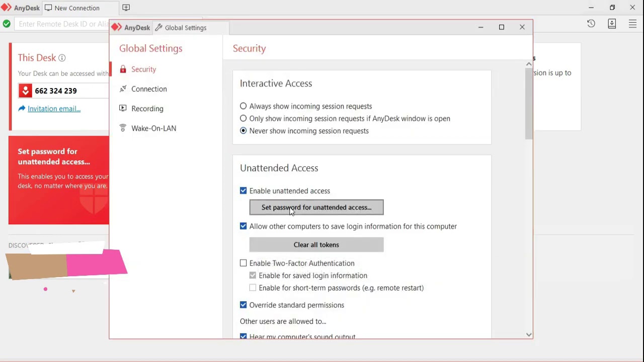Image resolution: width=644 pixels, height=362 pixels.
Task: Open the Wake-On-LAN settings section
Action: (153, 128)
